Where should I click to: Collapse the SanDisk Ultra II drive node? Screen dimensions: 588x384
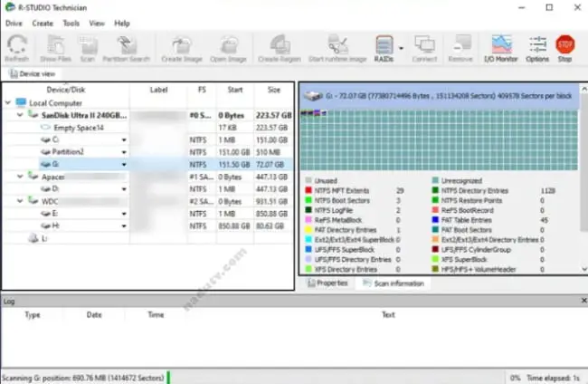pos(20,115)
